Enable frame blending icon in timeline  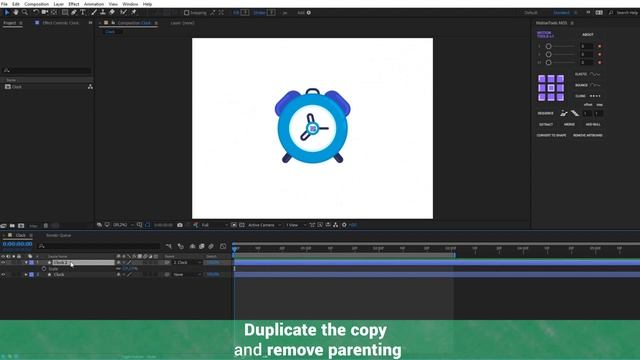[202, 246]
